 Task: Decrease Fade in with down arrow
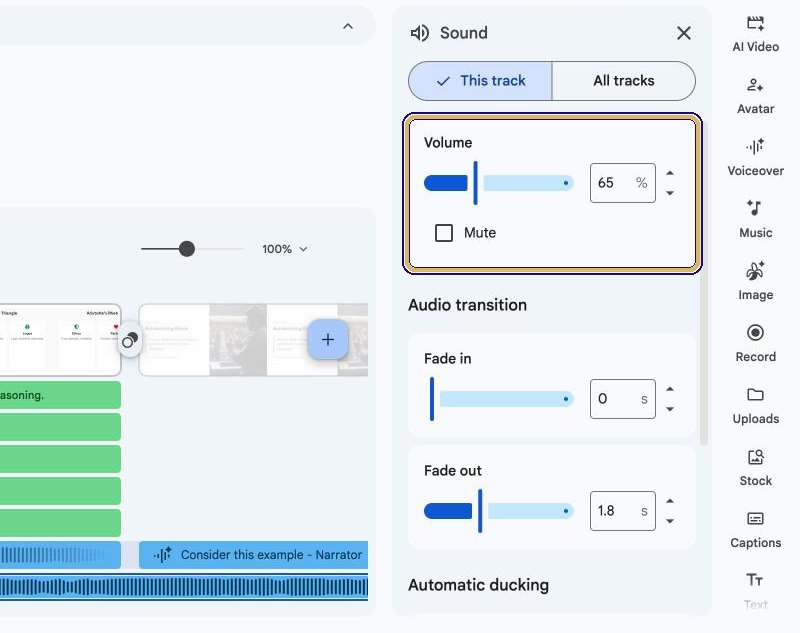pyautogui.click(x=670, y=409)
